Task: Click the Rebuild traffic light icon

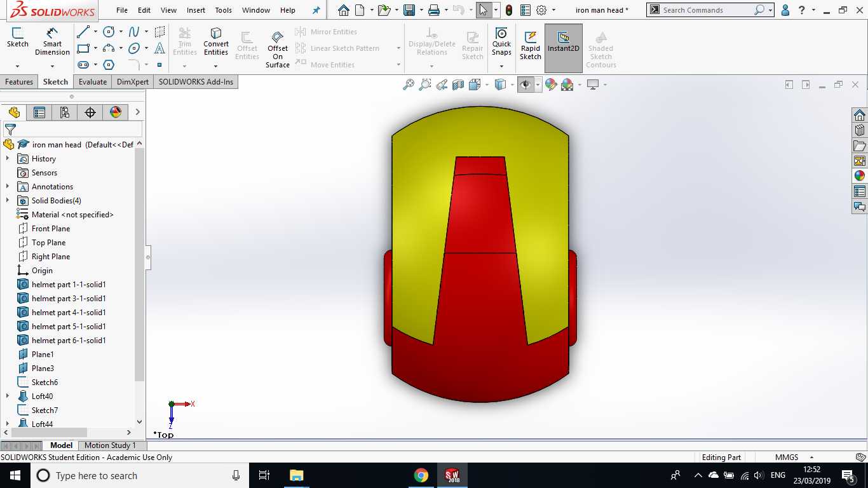Action: pyautogui.click(x=509, y=10)
